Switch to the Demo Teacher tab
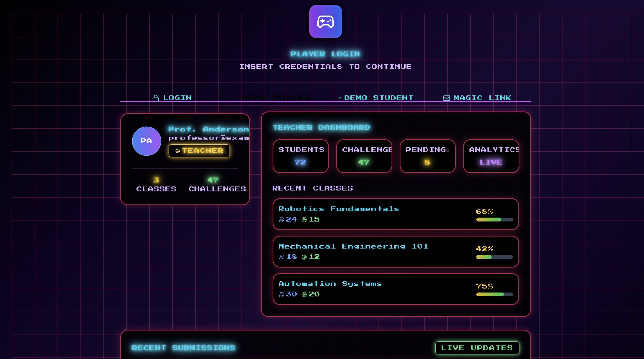 click(274, 98)
